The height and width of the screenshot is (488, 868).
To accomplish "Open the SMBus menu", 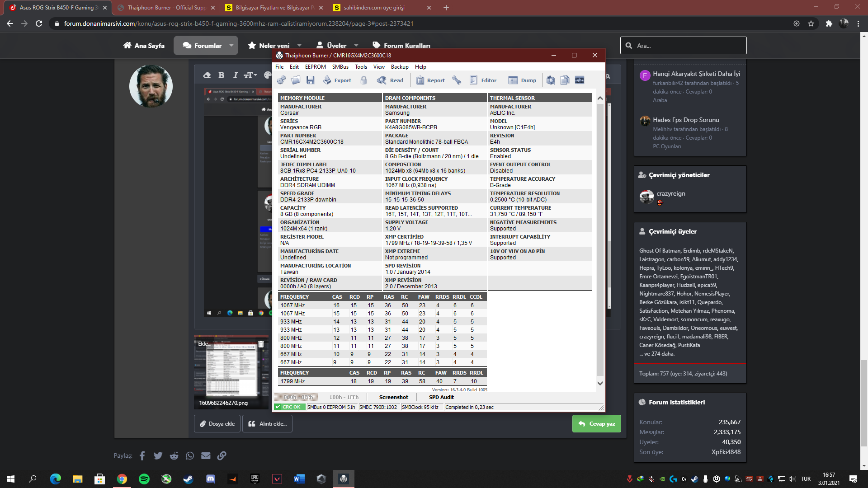I will (340, 67).
